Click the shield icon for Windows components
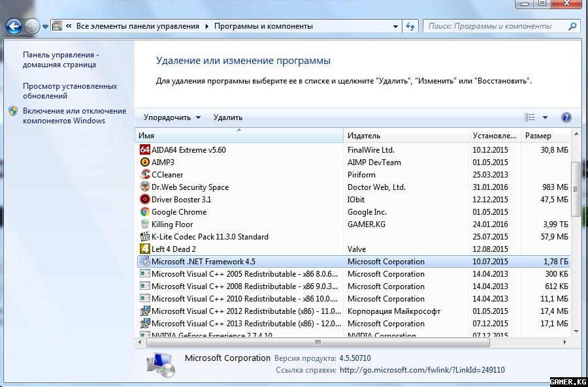 13,111
